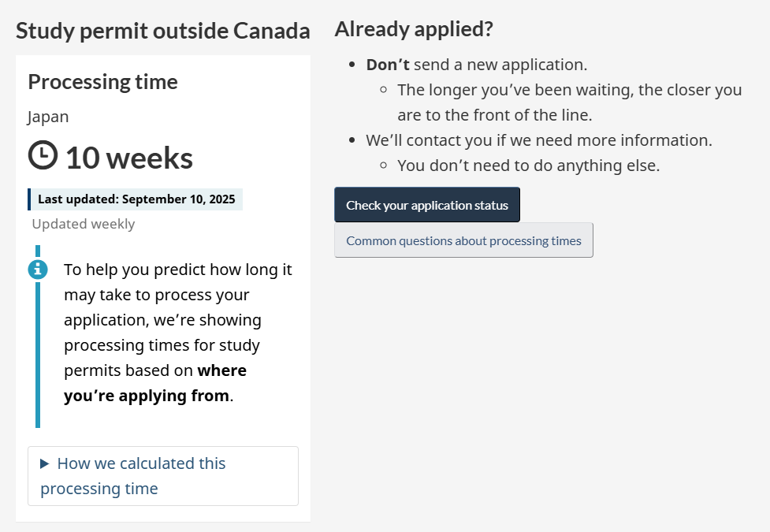The width and height of the screenshot is (770, 532).
Task: Click the "We'll contact you" bullet point
Action: click(539, 140)
